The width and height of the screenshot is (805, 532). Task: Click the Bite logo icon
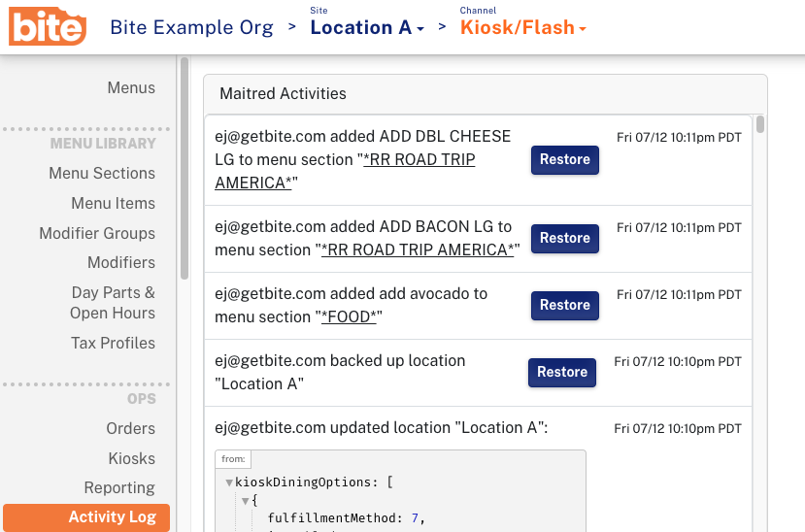click(48, 27)
